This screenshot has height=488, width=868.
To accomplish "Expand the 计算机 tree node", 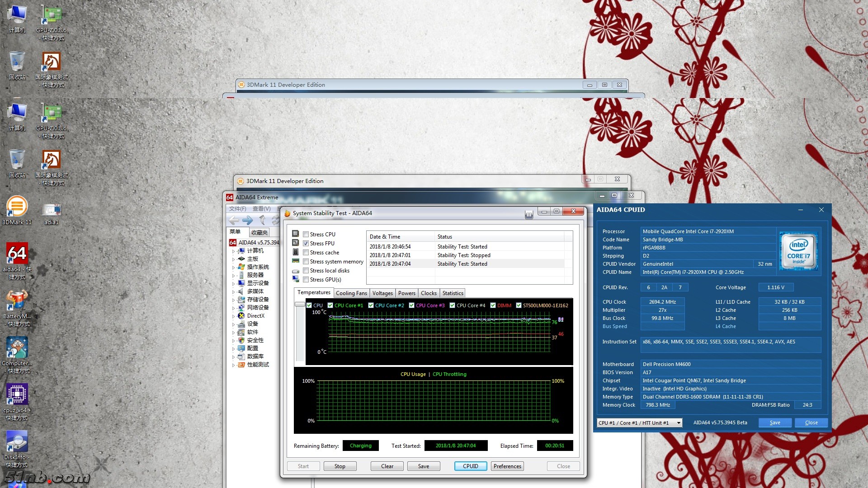I will click(x=234, y=251).
